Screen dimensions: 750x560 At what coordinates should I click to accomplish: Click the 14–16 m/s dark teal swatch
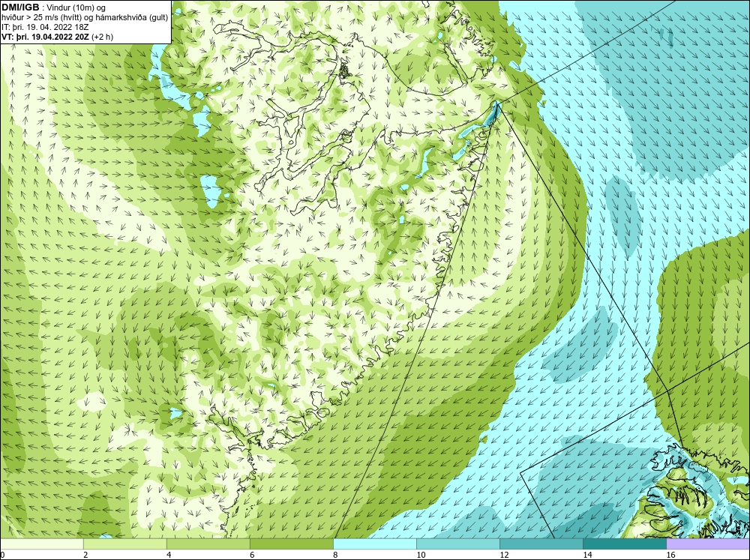click(x=625, y=544)
